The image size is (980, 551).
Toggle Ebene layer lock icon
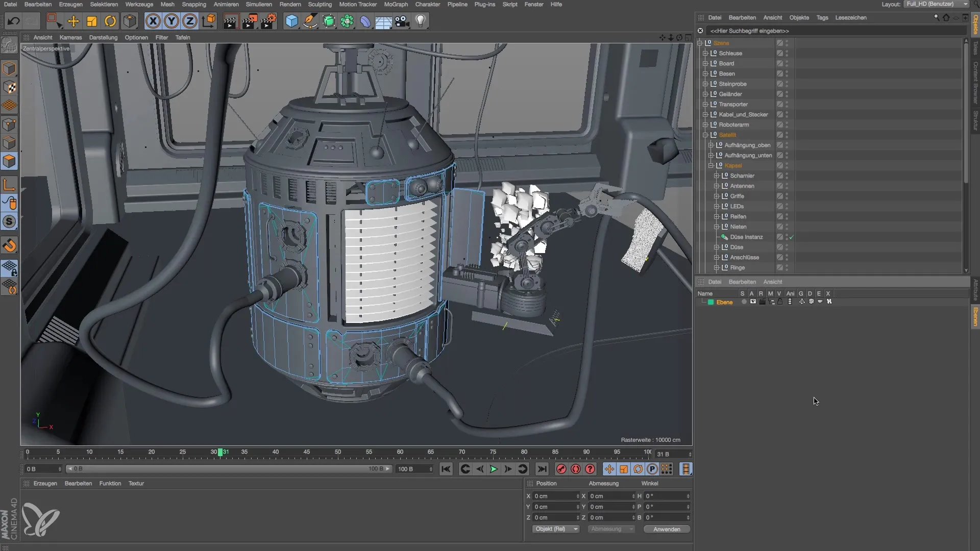click(780, 302)
